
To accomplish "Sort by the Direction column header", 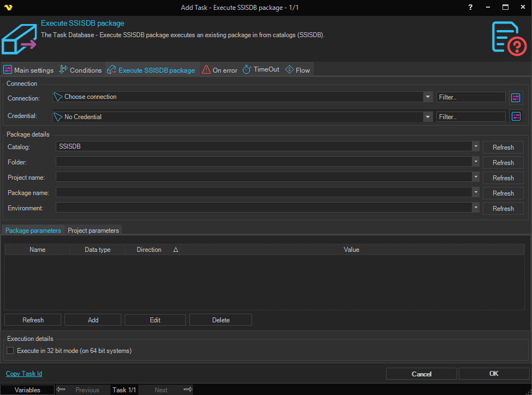I will tap(149, 250).
